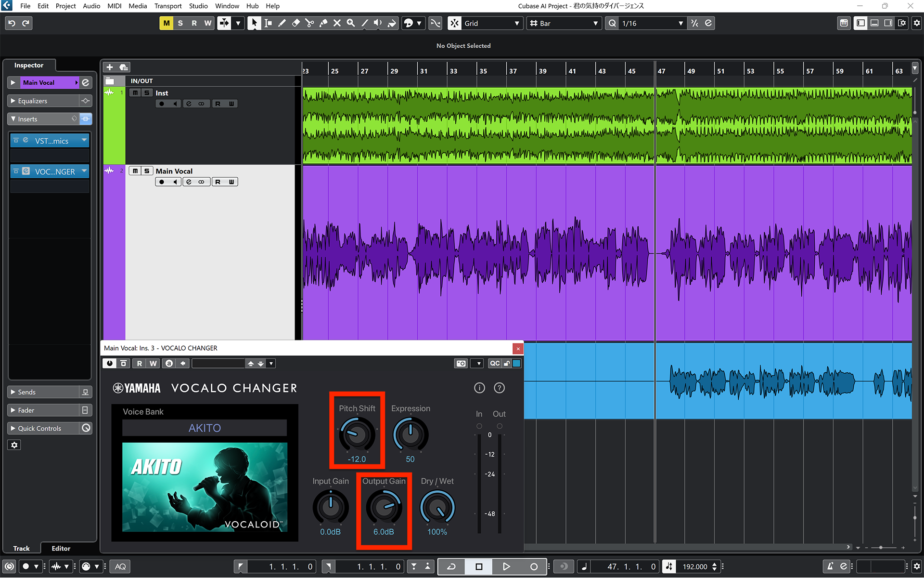Select the Draw tool in the toolbar
The height and width of the screenshot is (578, 924).
pyautogui.click(x=282, y=23)
